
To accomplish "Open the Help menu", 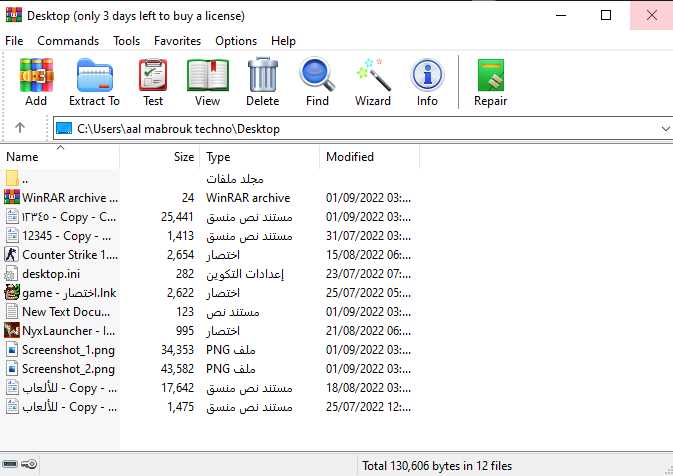I will tap(283, 41).
